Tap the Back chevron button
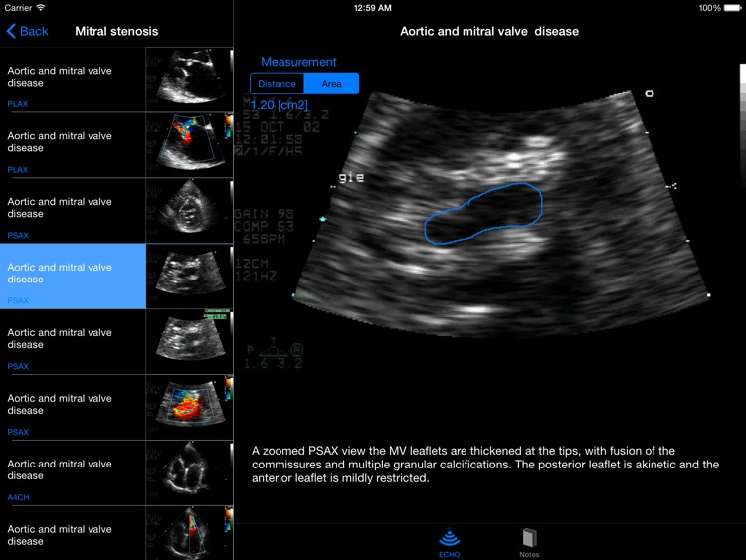The height and width of the screenshot is (560, 746). point(27,32)
